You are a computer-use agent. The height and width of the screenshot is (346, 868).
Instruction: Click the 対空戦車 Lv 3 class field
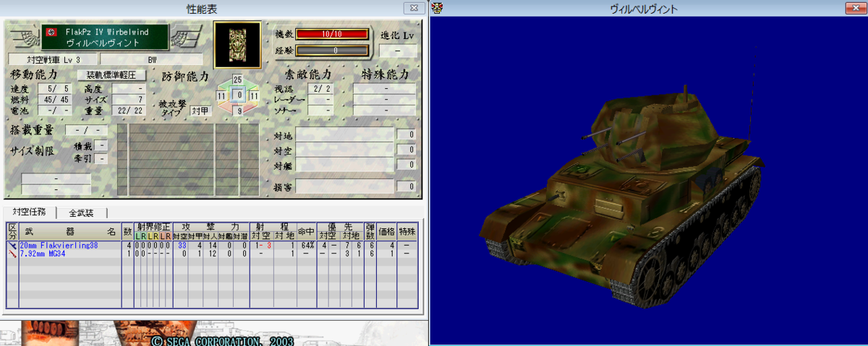[52, 59]
